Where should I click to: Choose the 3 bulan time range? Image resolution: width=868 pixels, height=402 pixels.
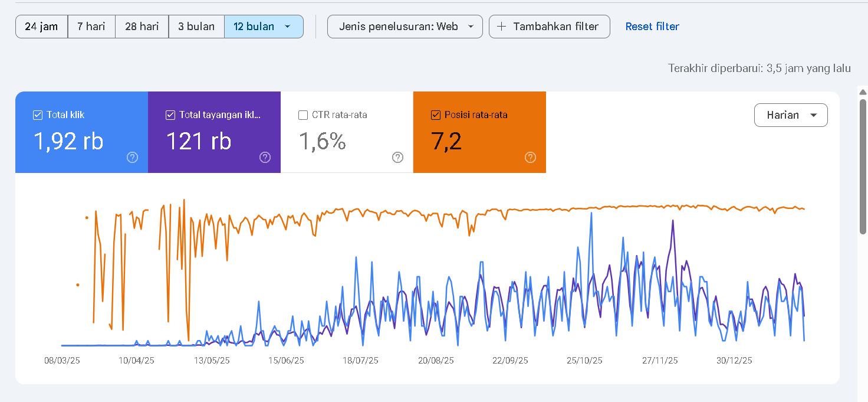196,27
